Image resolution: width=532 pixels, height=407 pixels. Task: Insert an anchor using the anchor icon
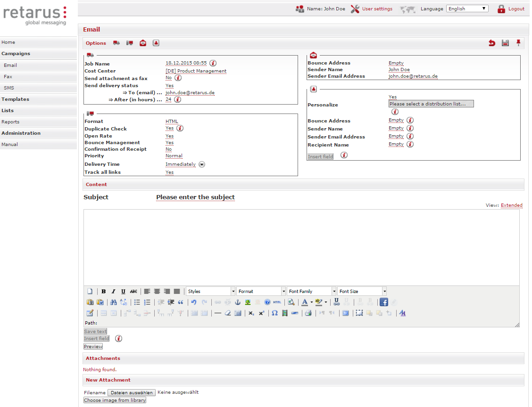coord(238,302)
